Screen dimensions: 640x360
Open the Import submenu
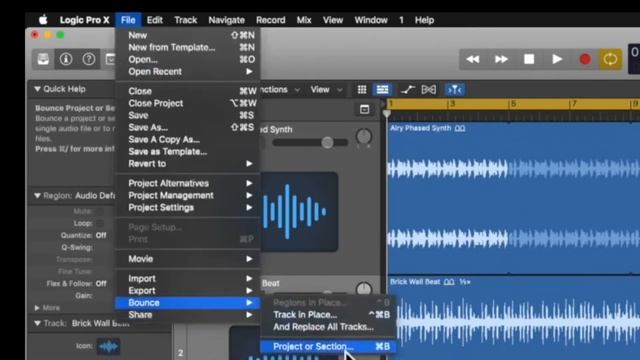tap(188, 278)
